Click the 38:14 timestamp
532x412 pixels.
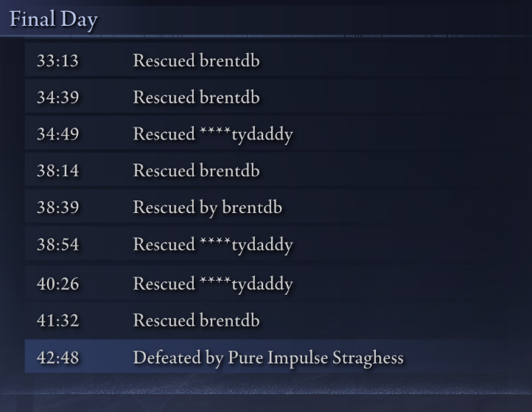(x=57, y=171)
